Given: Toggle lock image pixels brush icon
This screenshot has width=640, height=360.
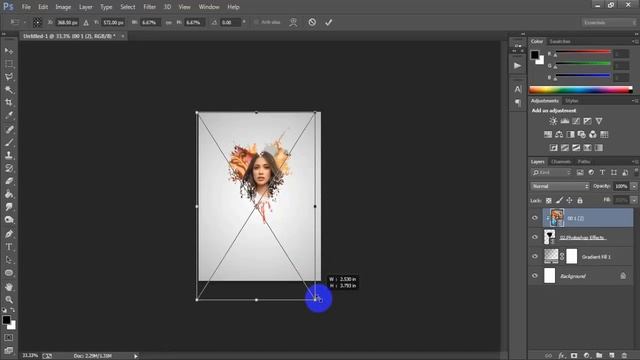Looking at the screenshot, I should 559,200.
